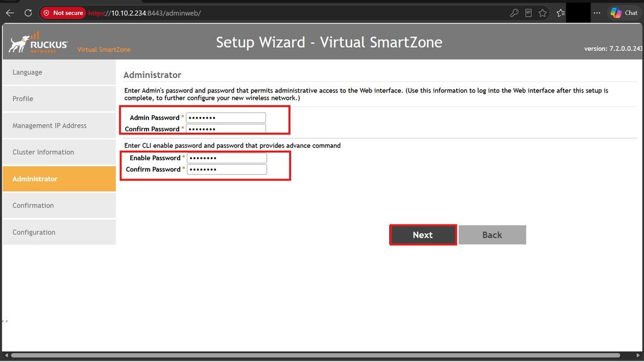
Task: Click the Next button
Action: pos(423,235)
